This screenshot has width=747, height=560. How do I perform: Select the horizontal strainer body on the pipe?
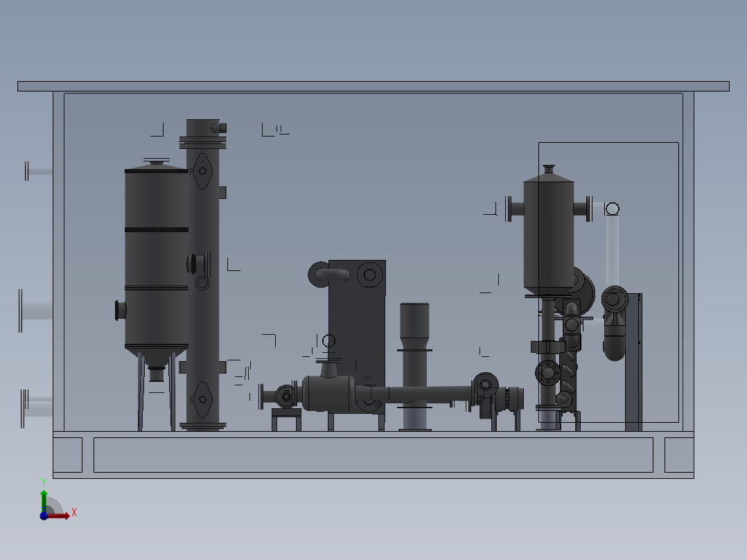pos(328,393)
